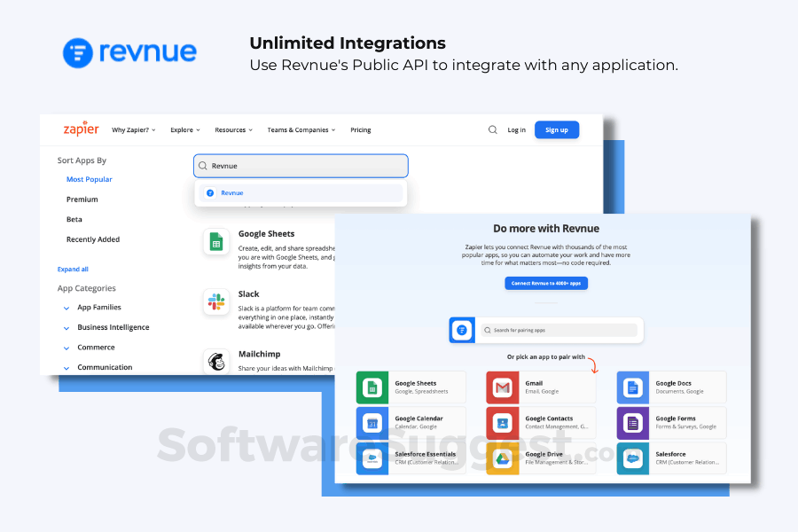
Task: Click the Do more with Revnue heading
Action: [546, 229]
